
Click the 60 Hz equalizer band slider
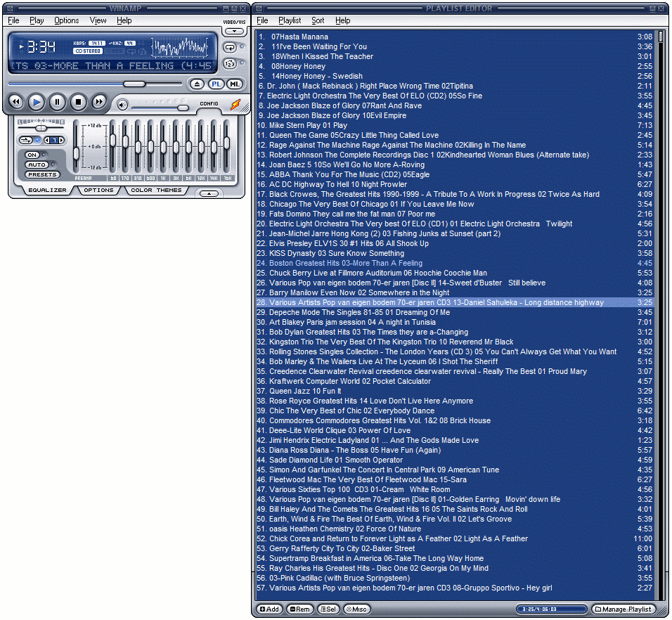pos(112,140)
